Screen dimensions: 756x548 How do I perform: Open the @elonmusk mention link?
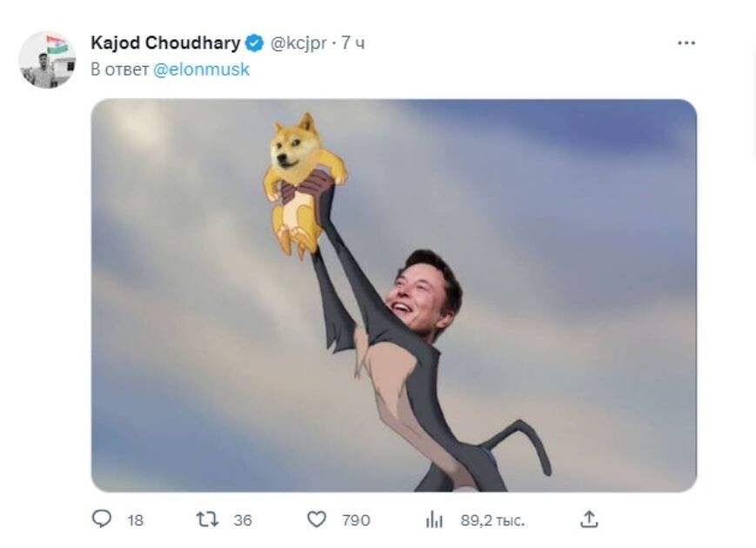pos(201,70)
